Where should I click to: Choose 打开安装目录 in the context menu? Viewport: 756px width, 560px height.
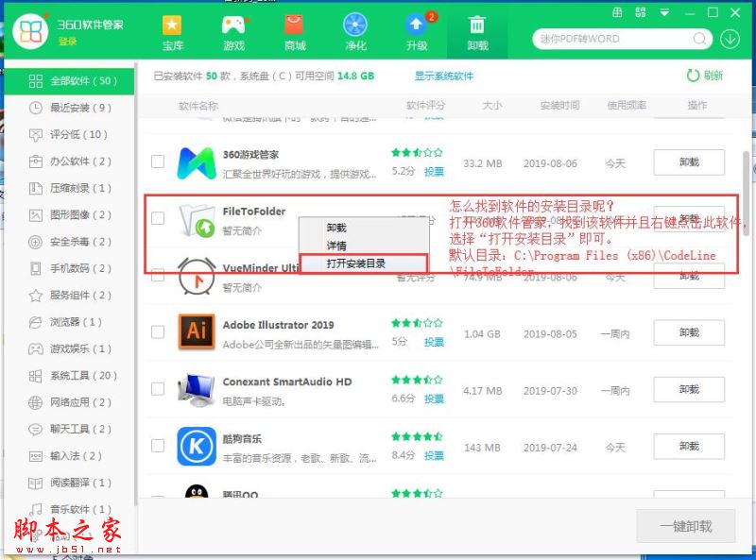pyautogui.click(x=365, y=263)
